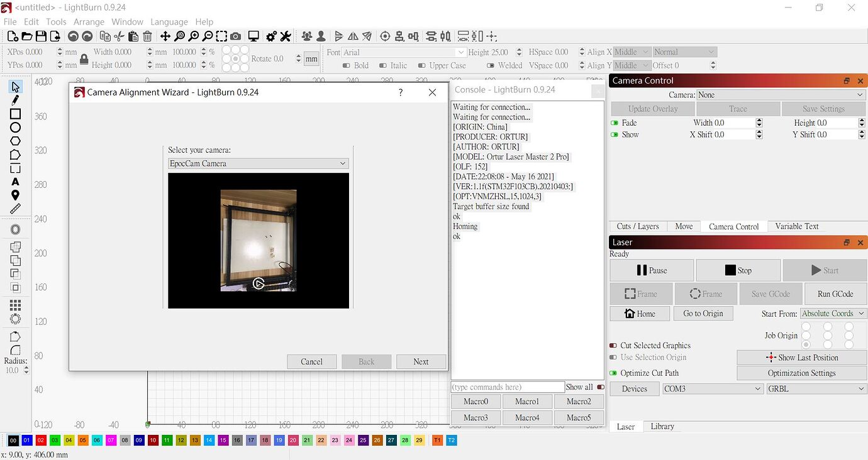Open Settings with the gears icon
This screenshot has height=460, width=868.
271,36
